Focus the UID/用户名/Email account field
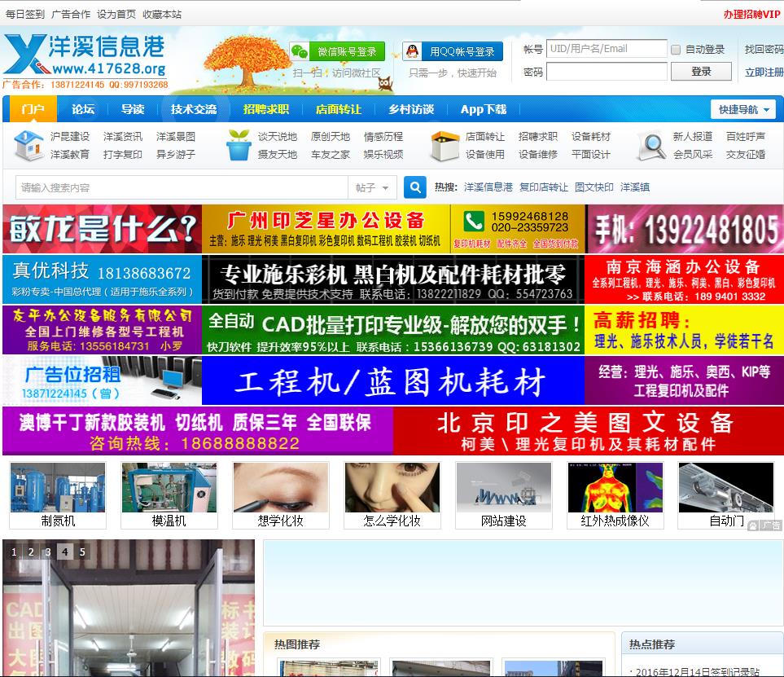 coord(607,49)
